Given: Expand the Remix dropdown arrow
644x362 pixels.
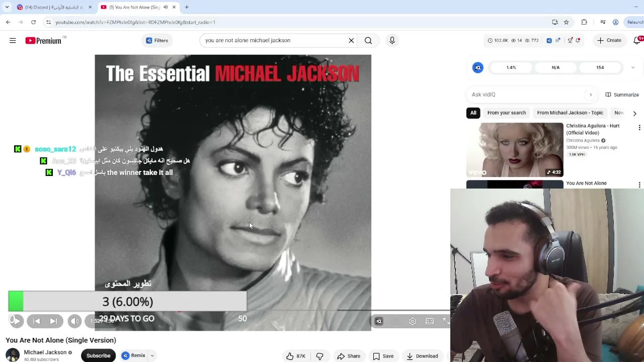Looking at the screenshot, I should (152, 356).
